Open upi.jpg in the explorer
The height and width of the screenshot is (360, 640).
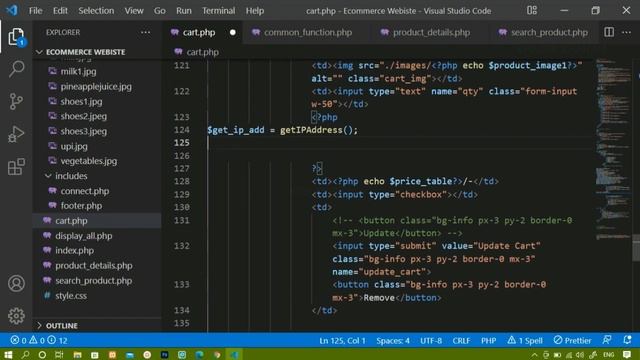[74, 146]
